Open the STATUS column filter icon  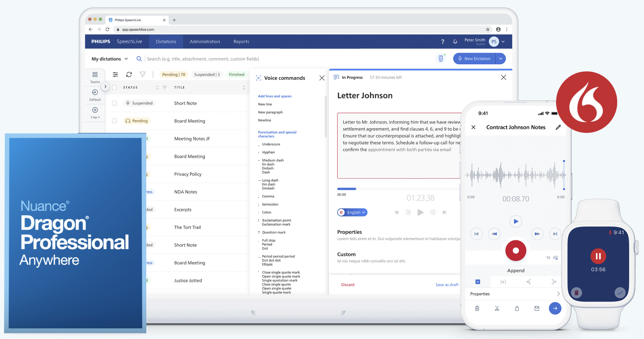point(164,87)
